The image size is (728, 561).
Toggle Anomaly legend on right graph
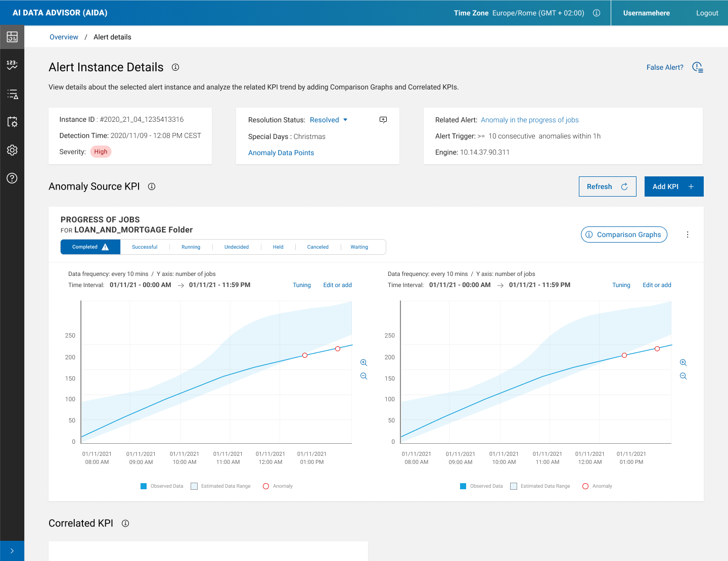(x=585, y=486)
